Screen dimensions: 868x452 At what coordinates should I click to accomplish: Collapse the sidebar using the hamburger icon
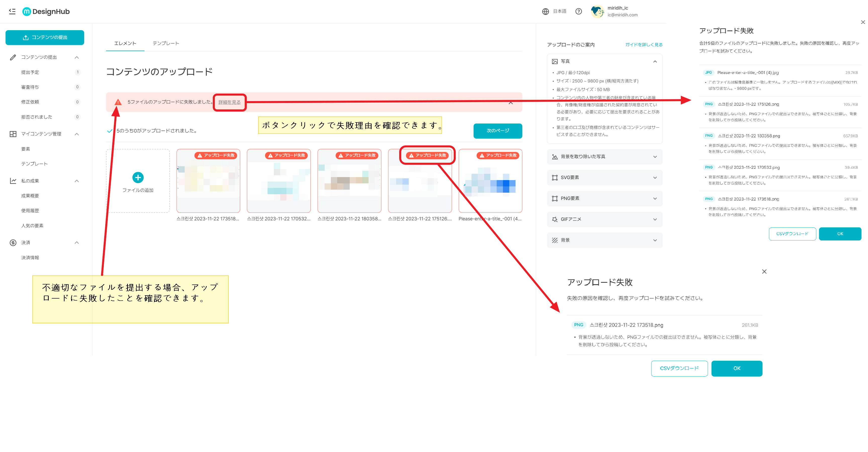coord(12,12)
